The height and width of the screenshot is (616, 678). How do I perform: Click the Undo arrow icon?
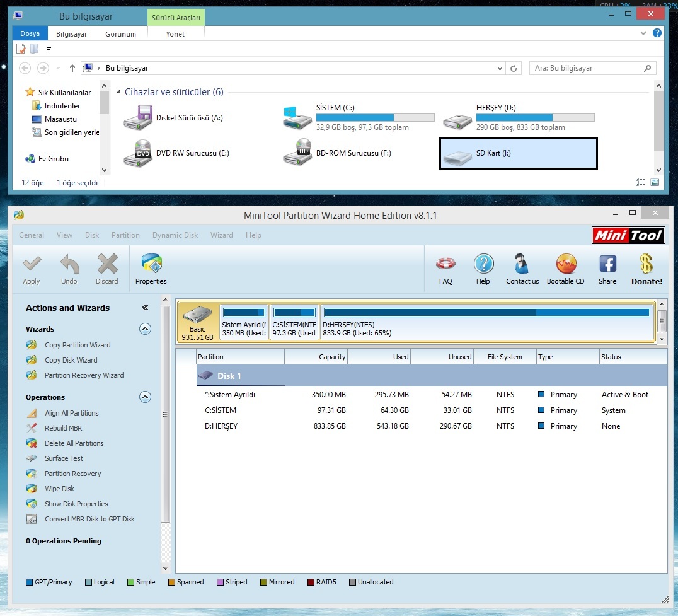pos(69,264)
